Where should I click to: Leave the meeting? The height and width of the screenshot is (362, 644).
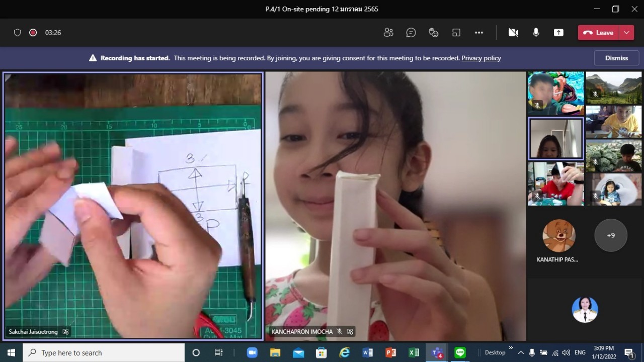[598, 33]
